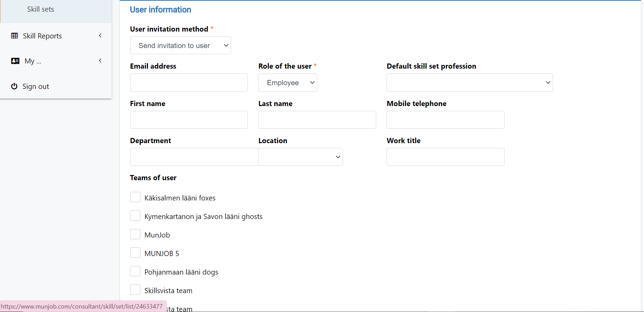The height and width of the screenshot is (312, 644).
Task: Focus the Email address field
Action: coord(189,82)
